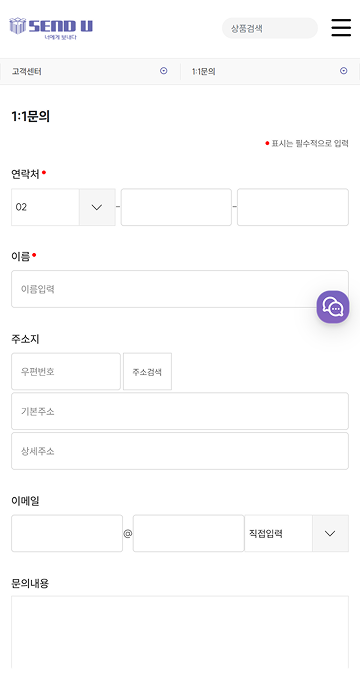Click the 주소검색 button
Image resolution: width=360 pixels, height=680 pixels.
tap(147, 372)
